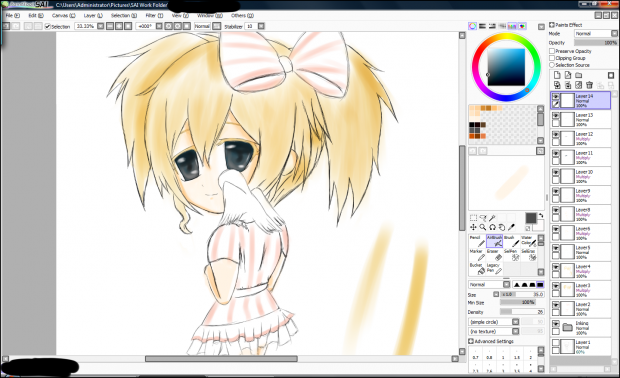Image resolution: width=620 pixels, height=378 pixels.
Task: Create a new linework layer
Action: (x=568, y=75)
